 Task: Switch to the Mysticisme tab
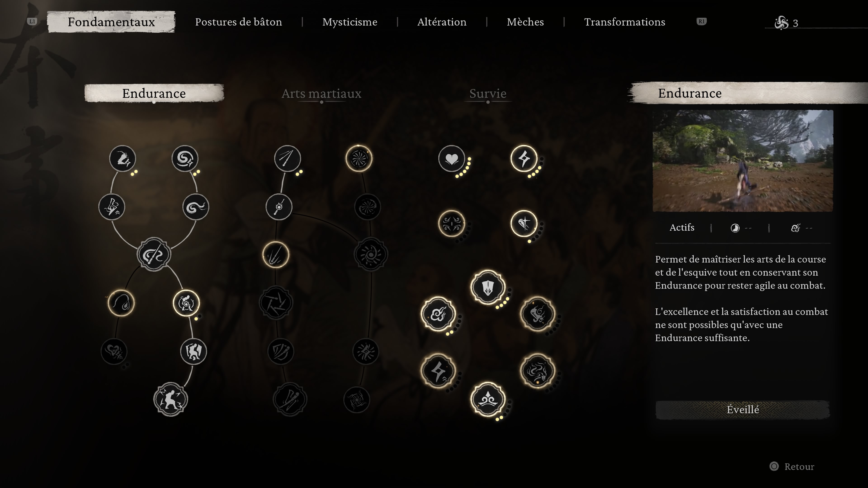point(350,22)
